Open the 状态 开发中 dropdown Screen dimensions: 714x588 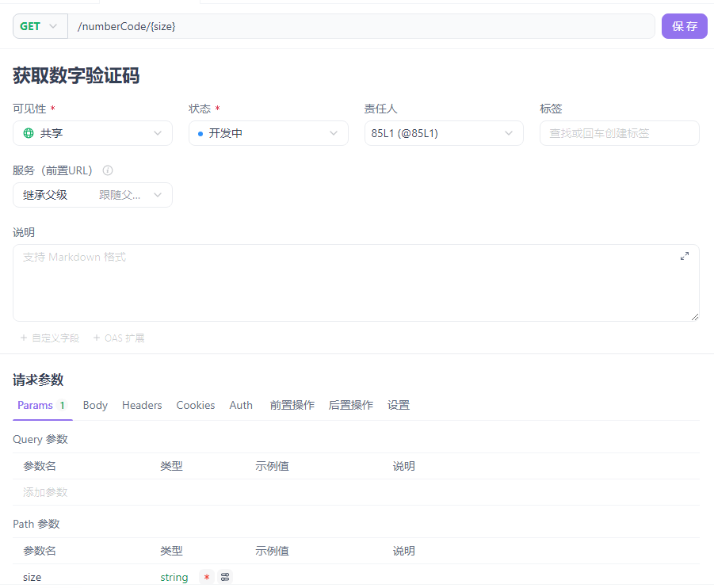tap(268, 132)
